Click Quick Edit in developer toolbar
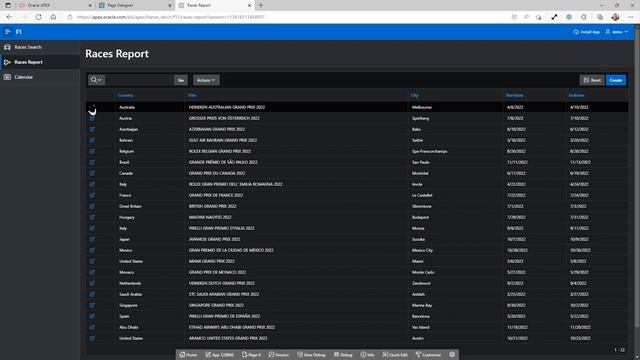 [x=395, y=355]
